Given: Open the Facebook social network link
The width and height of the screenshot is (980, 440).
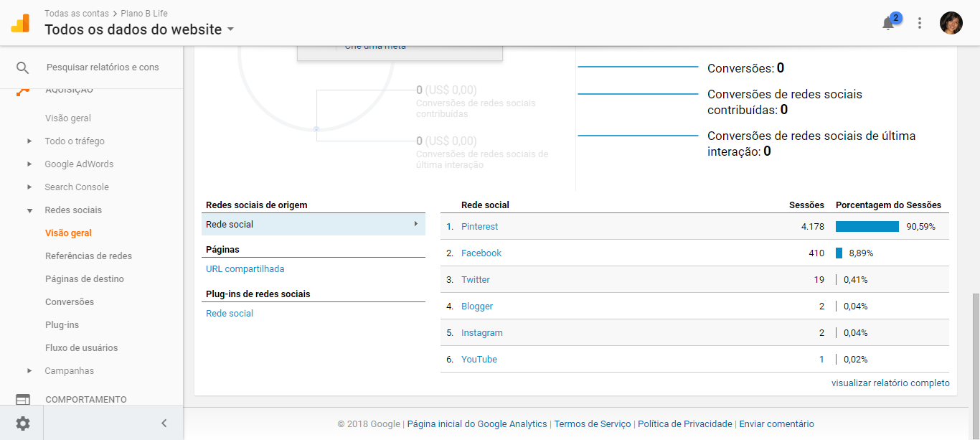Looking at the screenshot, I should coord(481,253).
